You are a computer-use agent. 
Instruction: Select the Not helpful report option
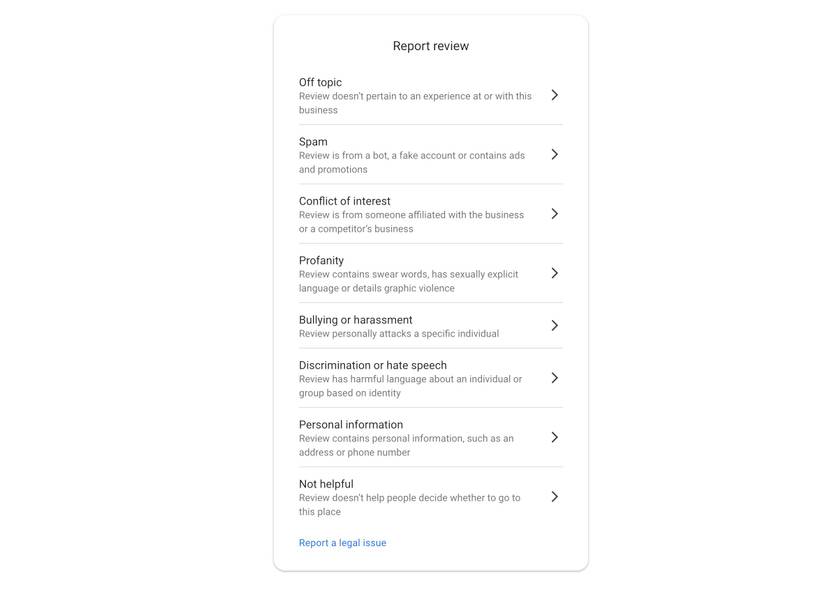pyautogui.click(x=420, y=494)
